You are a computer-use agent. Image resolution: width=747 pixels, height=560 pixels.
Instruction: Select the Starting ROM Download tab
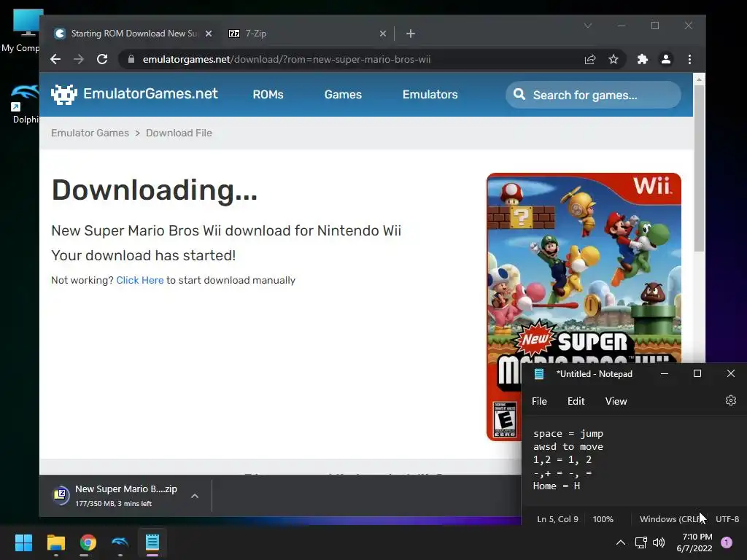pos(133,34)
